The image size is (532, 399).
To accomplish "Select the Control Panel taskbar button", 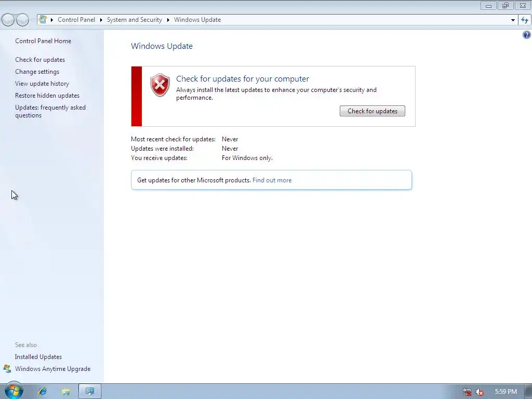I will (89, 391).
